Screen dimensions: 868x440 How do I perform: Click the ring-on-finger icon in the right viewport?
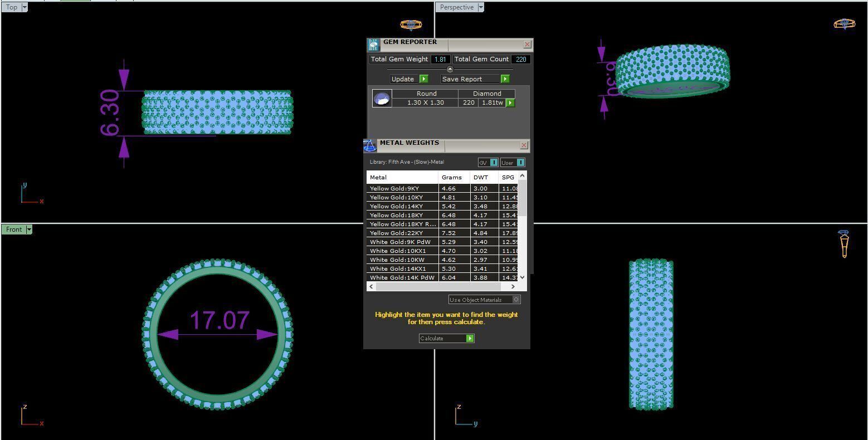tap(844, 244)
